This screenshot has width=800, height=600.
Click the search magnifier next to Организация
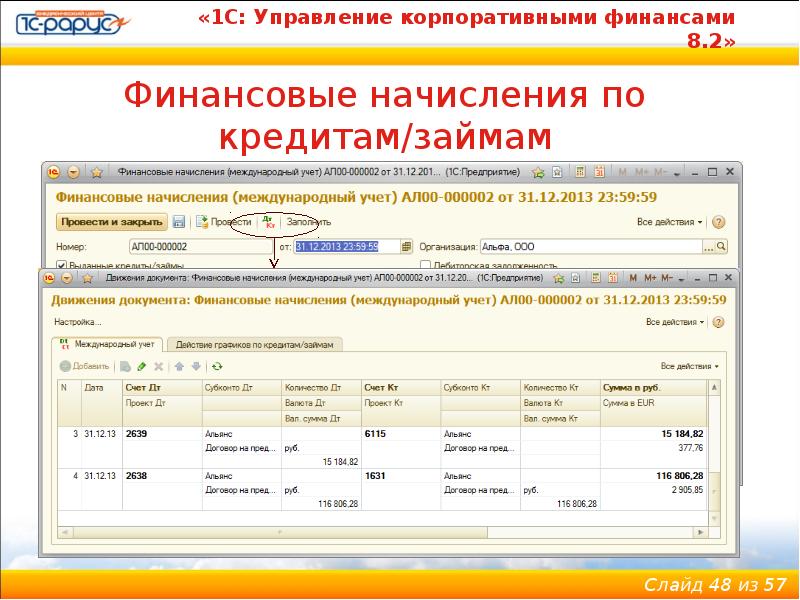click(x=721, y=246)
